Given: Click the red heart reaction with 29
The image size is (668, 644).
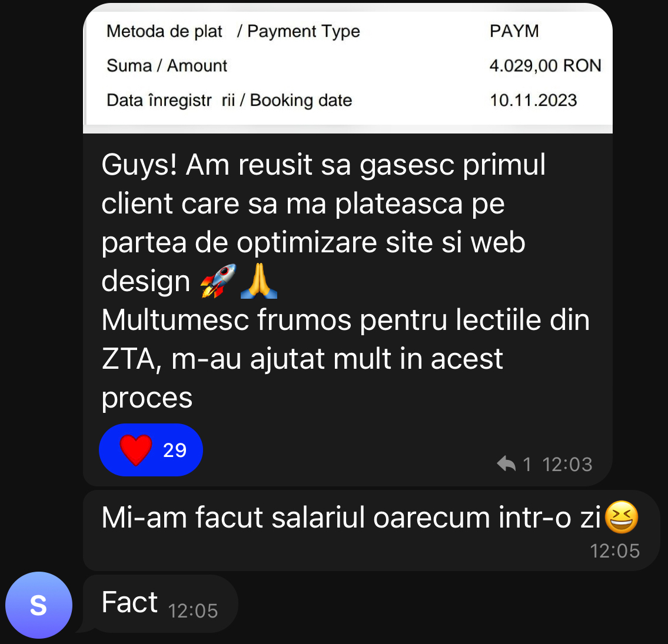Looking at the screenshot, I should click(151, 450).
